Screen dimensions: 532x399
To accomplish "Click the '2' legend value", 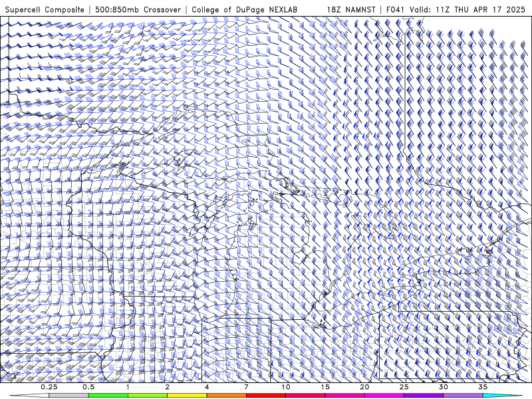I will [168, 387].
